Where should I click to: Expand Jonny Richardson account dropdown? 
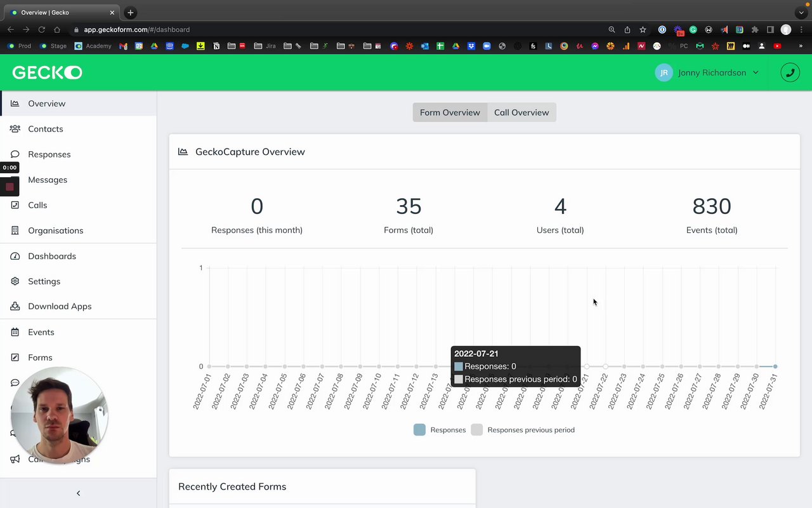pos(756,72)
